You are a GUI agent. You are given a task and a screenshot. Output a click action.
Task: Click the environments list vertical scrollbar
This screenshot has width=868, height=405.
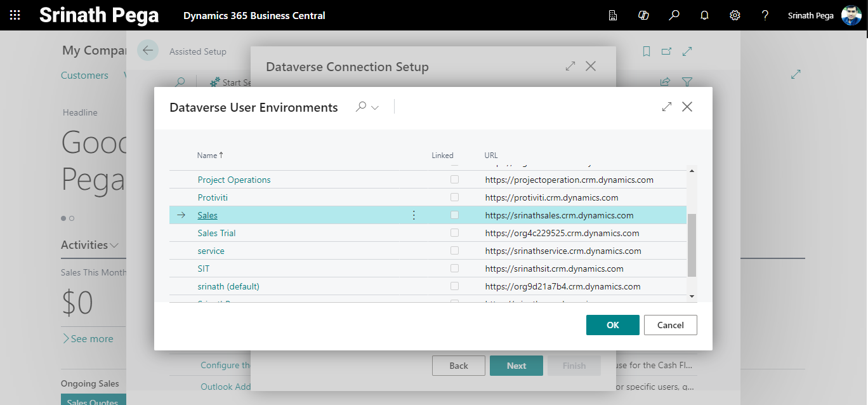click(x=692, y=244)
